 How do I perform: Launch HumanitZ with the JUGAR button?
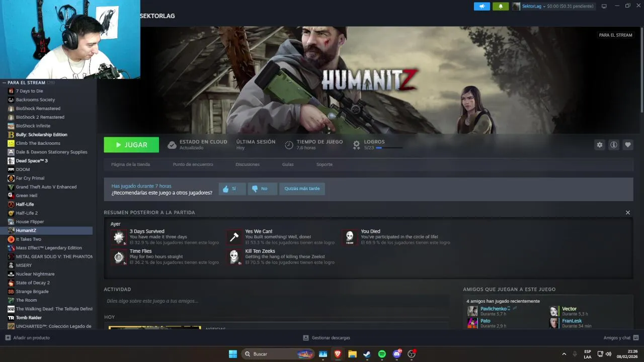point(131,145)
